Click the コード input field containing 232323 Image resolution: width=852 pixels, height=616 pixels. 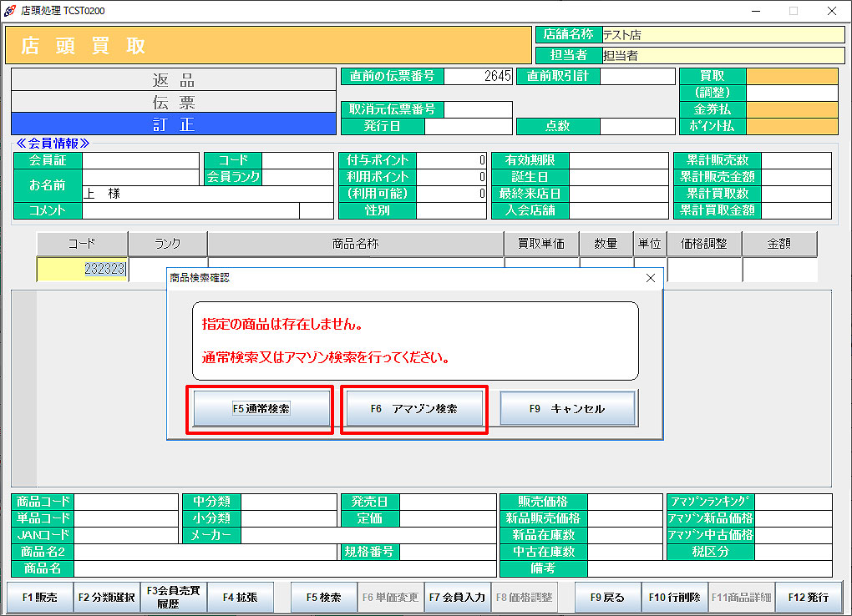[82, 270]
